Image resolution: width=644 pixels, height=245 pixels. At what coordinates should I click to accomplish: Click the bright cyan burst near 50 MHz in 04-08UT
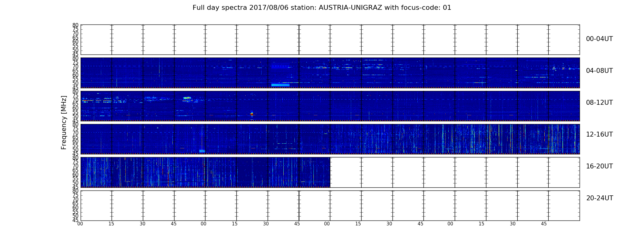[280, 85]
